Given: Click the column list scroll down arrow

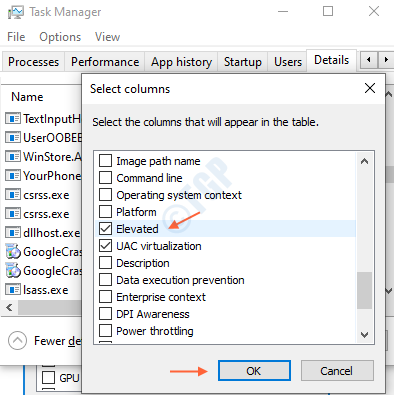Looking at the screenshot, I should pyautogui.click(x=364, y=334).
